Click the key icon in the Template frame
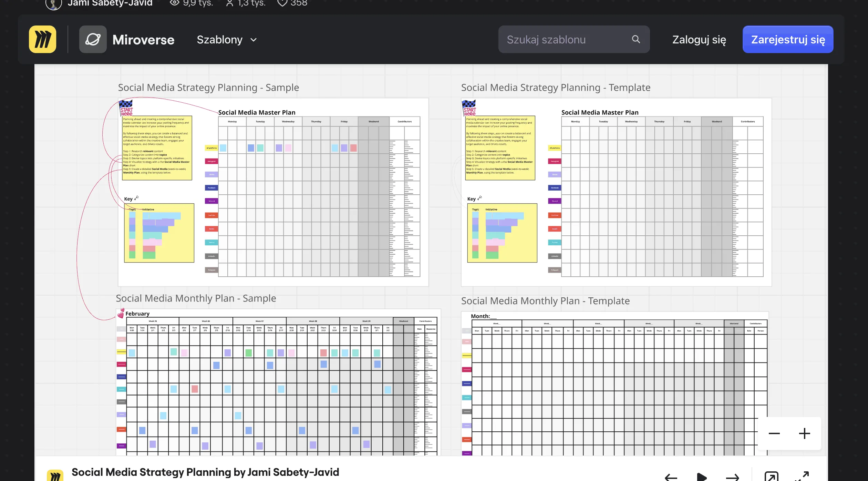Image resolution: width=868 pixels, height=481 pixels. coord(479,198)
